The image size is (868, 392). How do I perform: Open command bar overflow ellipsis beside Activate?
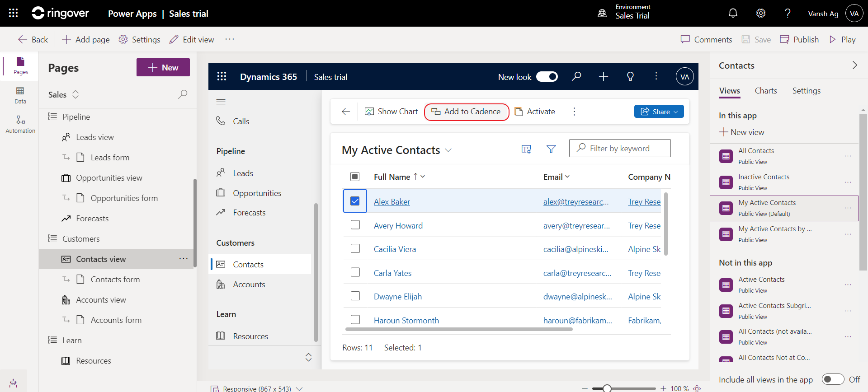click(x=574, y=112)
